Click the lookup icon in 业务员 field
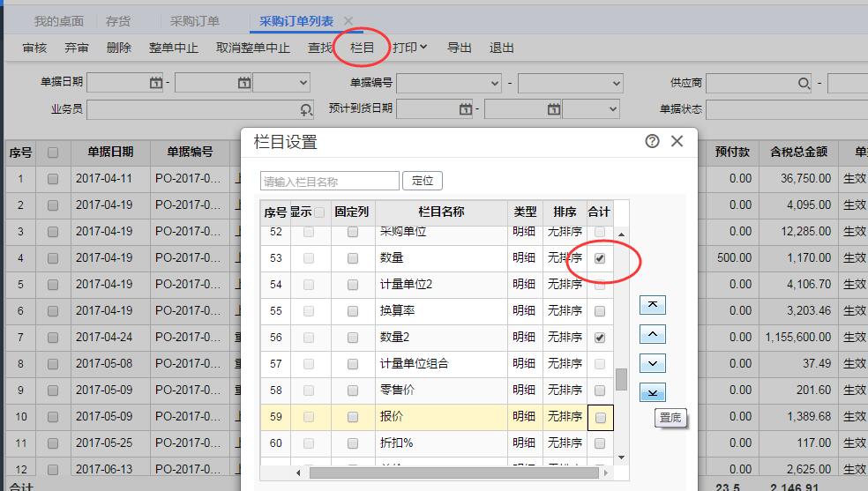868x491 pixels. click(306, 109)
